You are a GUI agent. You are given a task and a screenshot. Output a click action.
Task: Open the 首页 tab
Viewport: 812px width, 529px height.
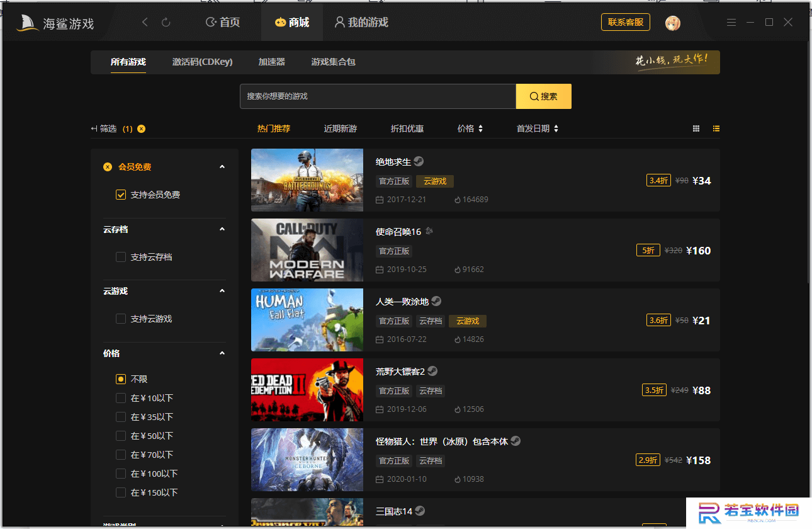[x=223, y=23]
